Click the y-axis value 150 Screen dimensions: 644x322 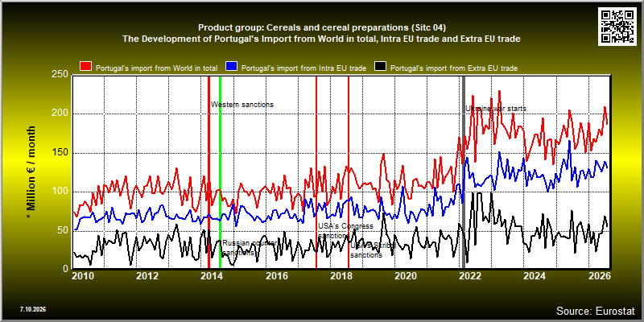(60, 153)
